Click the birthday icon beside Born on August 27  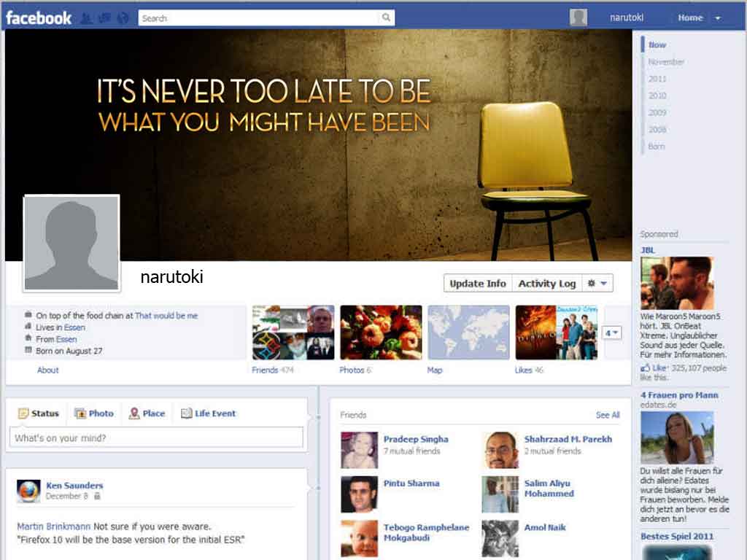(x=28, y=350)
